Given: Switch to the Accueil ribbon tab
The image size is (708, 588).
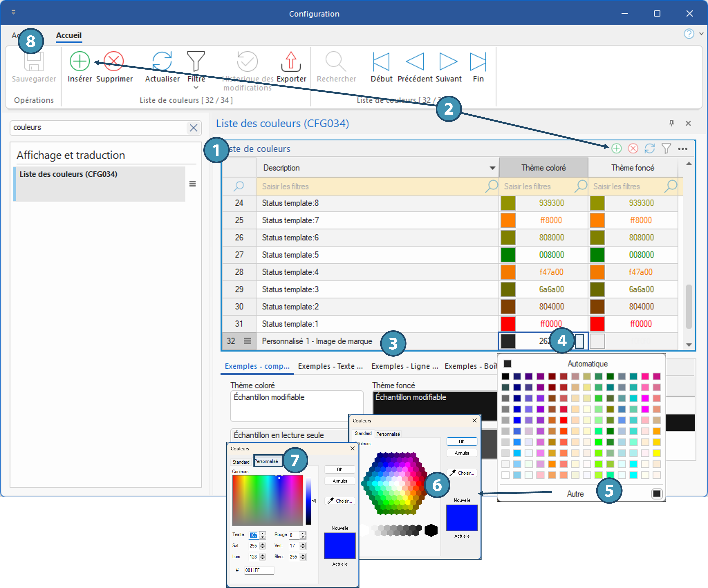Looking at the screenshot, I should pos(69,35).
